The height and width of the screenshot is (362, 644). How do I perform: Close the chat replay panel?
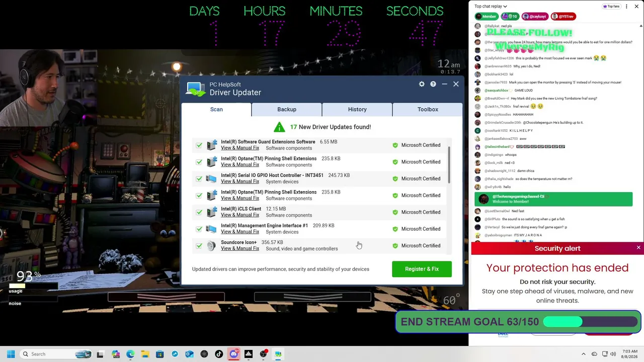tap(636, 7)
